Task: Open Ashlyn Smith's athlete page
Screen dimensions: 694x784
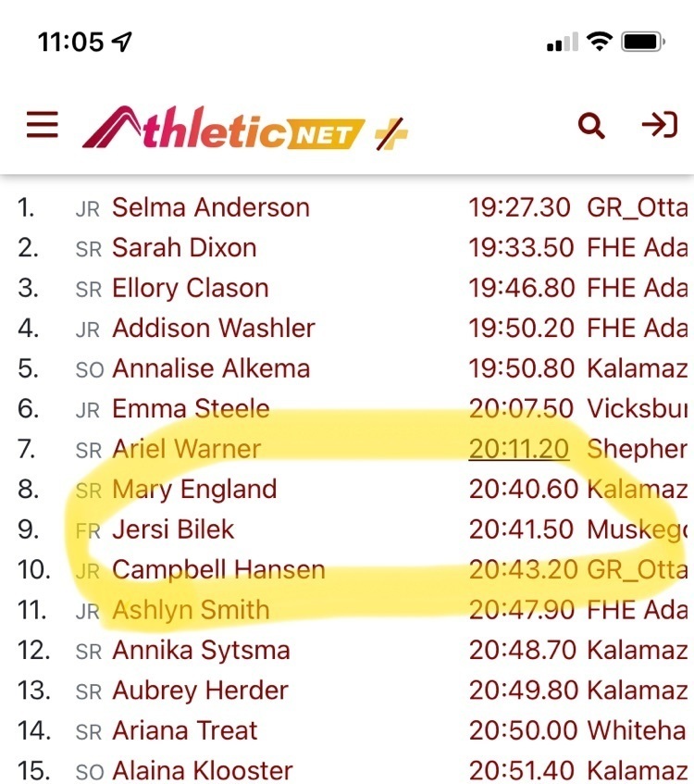Action: (191, 610)
